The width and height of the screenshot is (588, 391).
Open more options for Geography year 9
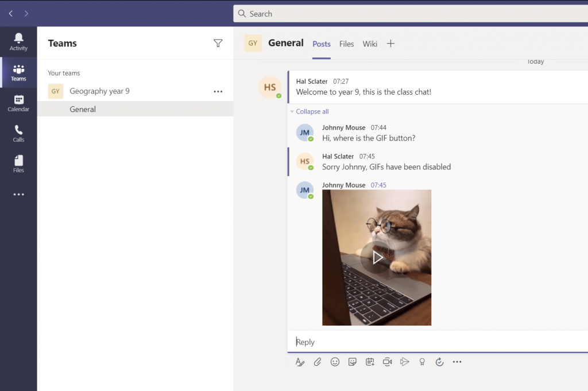coord(218,91)
